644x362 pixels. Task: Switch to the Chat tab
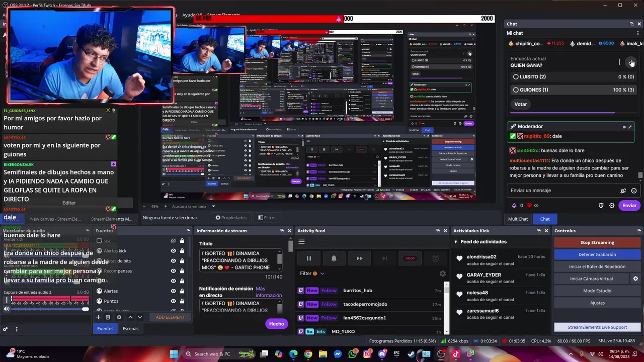click(x=545, y=219)
